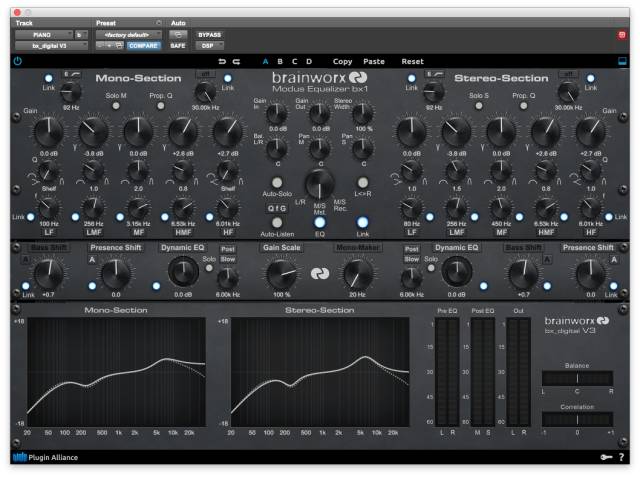Click the Paste button
Viewport: 640px width, 477px height.
(x=374, y=62)
